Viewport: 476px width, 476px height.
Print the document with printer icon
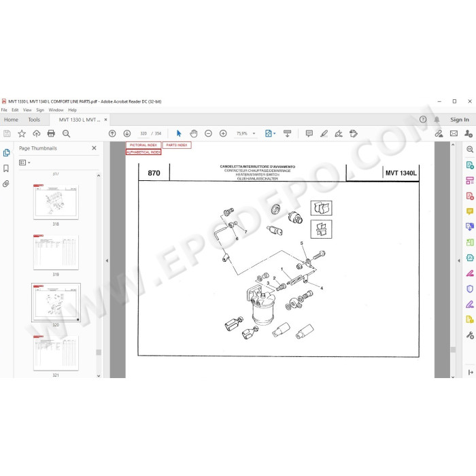51,133
